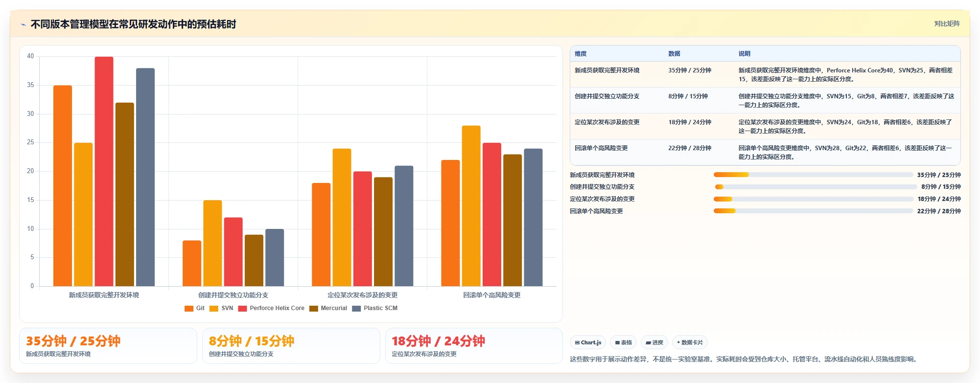Click the Plastic SCM bar in 新成员获取完整开发环境 group
Viewport: 980px width, 383px height.
click(145, 177)
